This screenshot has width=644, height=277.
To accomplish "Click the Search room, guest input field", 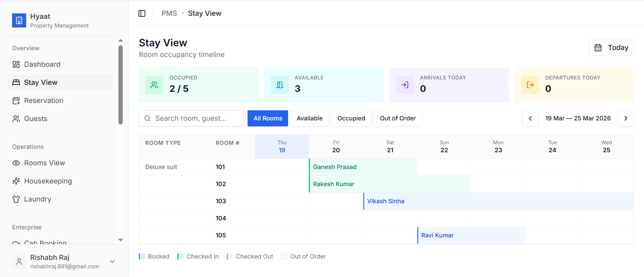I will (x=191, y=118).
